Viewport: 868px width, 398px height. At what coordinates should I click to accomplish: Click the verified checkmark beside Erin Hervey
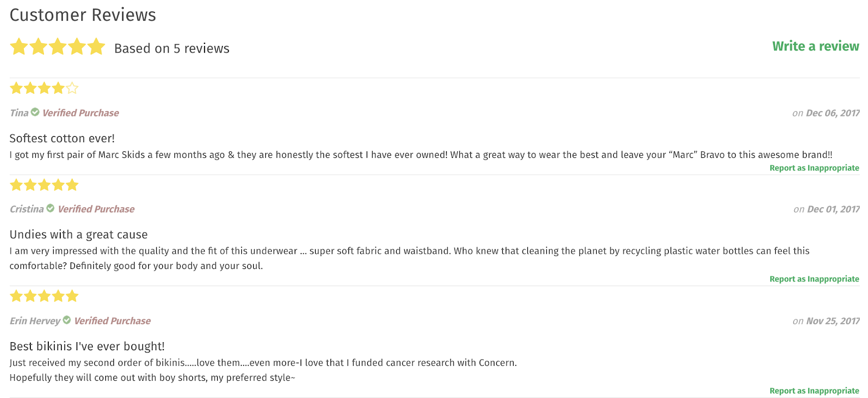tap(67, 320)
